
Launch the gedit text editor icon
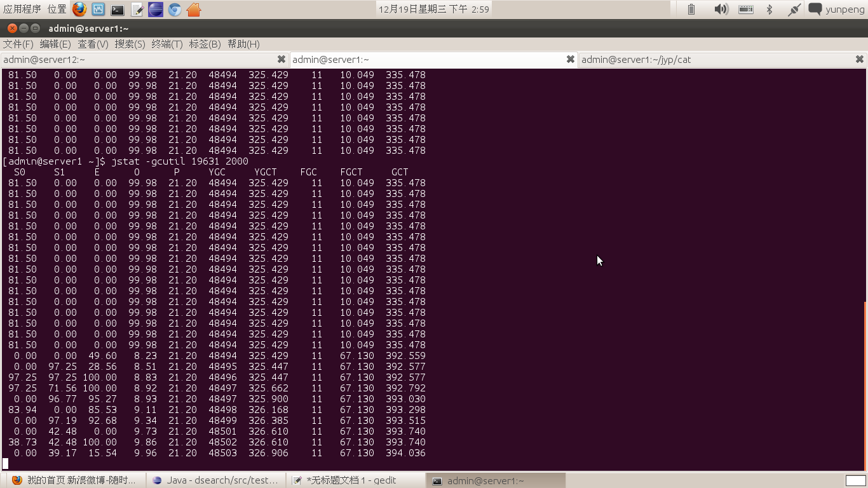[x=137, y=10]
